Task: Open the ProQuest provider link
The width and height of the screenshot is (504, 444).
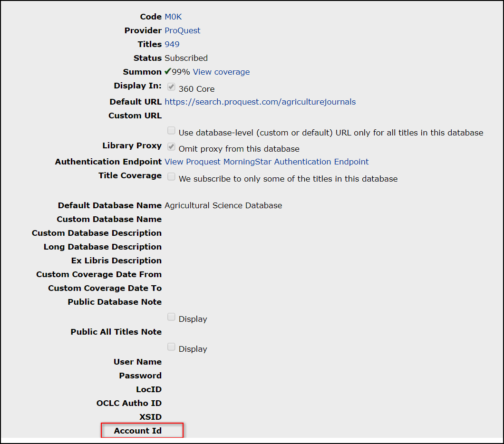Action: point(182,30)
